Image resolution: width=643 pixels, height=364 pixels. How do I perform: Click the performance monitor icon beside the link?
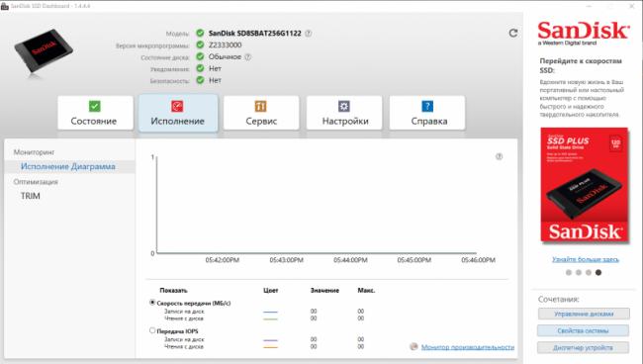(413, 347)
